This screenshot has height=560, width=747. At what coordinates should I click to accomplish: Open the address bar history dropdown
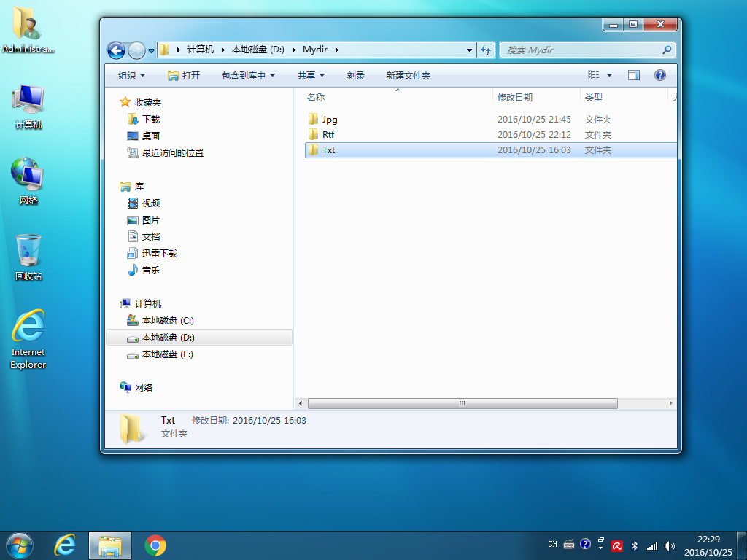[469, 50]
